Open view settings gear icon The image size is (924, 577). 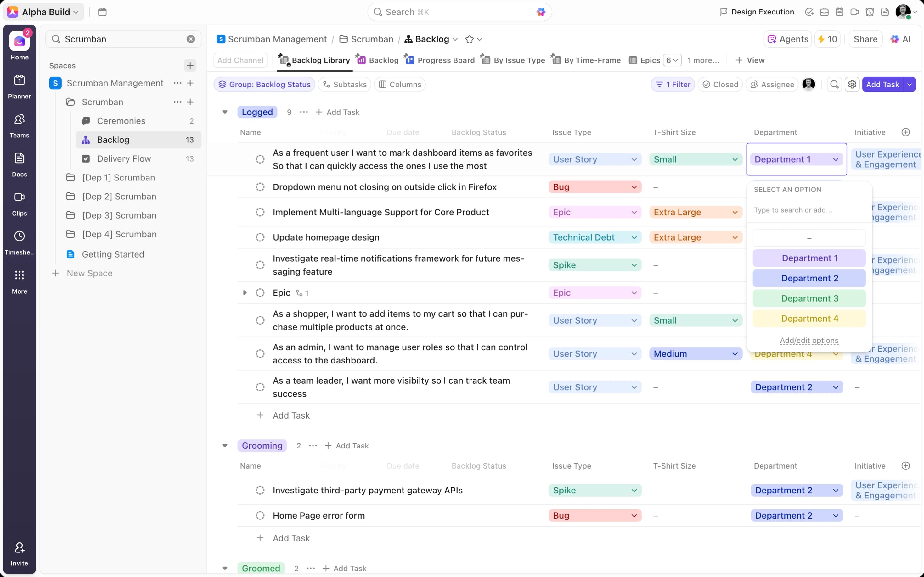pos(852,84)
